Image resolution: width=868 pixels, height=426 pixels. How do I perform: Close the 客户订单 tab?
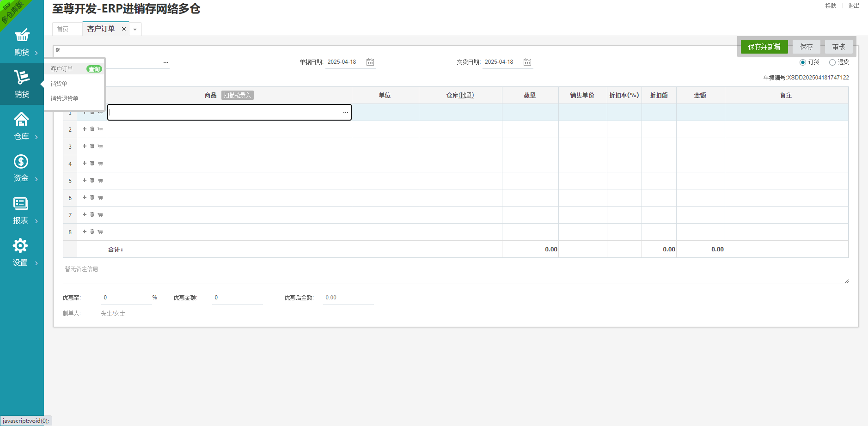(x=124, y=29)
